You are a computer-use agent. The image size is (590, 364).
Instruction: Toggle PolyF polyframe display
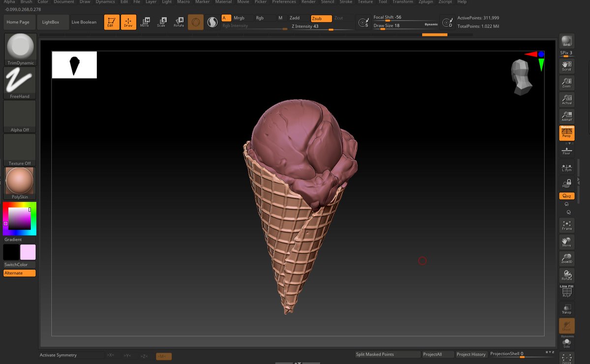[x=567, y=292]
